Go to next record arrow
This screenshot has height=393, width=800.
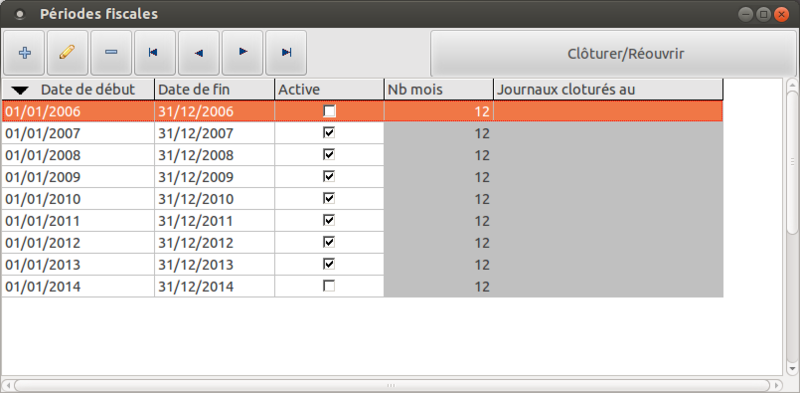(x=242, y=53)
